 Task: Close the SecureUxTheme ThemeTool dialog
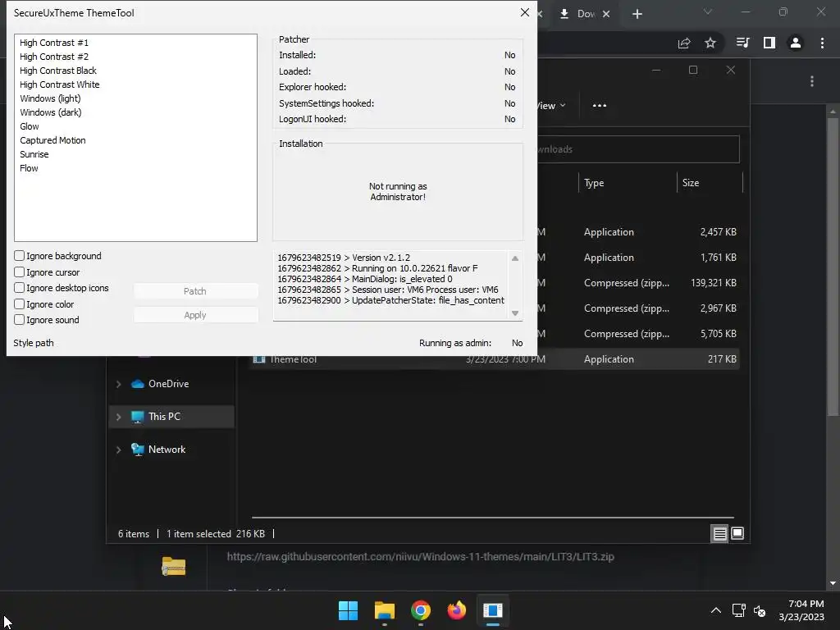click(525, 12)
